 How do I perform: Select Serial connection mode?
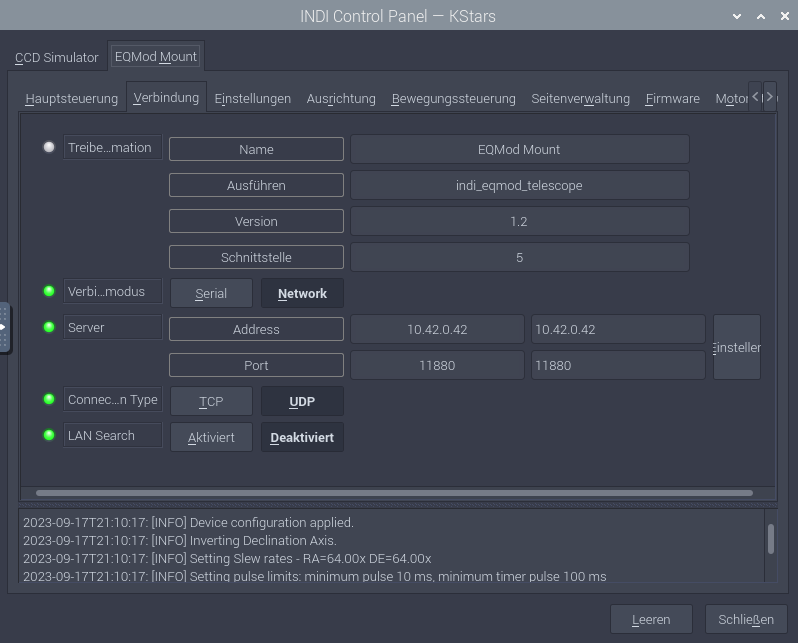[x=211, y=293]
